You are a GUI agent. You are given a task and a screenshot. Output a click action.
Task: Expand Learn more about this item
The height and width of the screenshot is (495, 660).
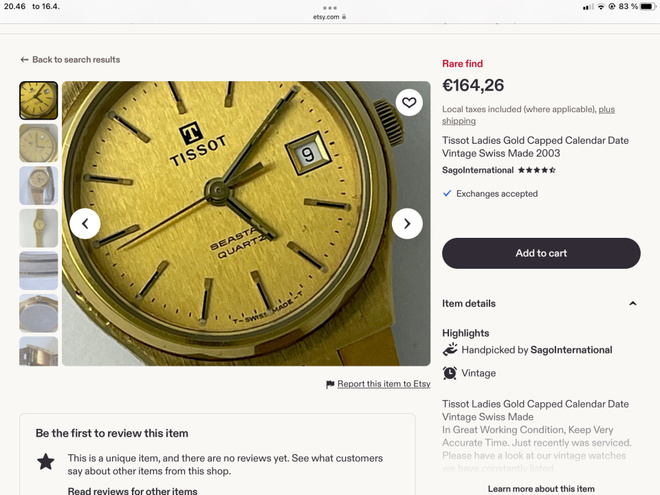coord(541,489)
